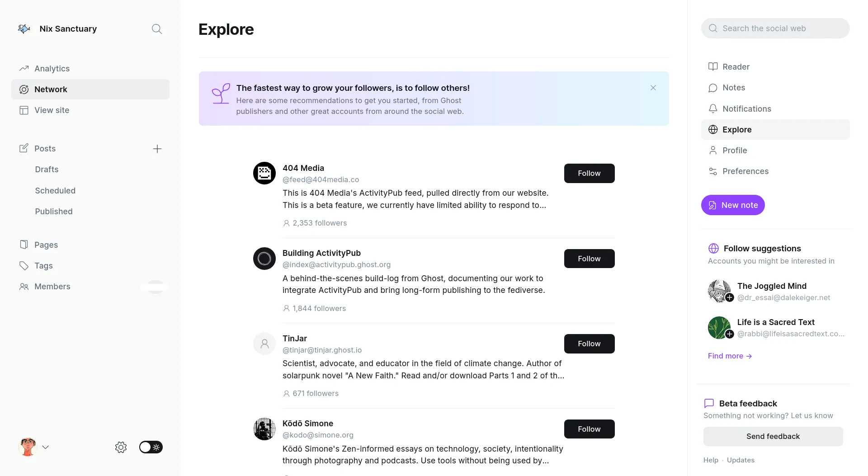Viewport: 868px width, 476px height.
Task: Follow The Joggled Mind via plus badge
Action: point(730,297)
